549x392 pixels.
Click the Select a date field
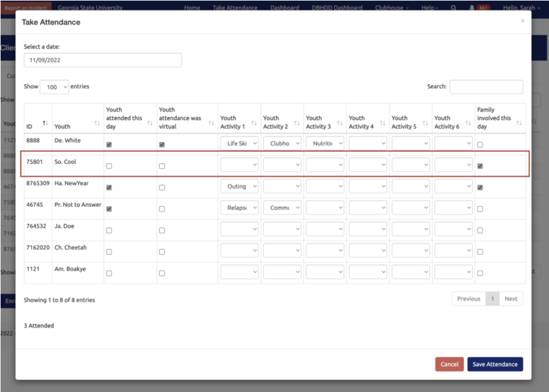[x=103, y=60]
